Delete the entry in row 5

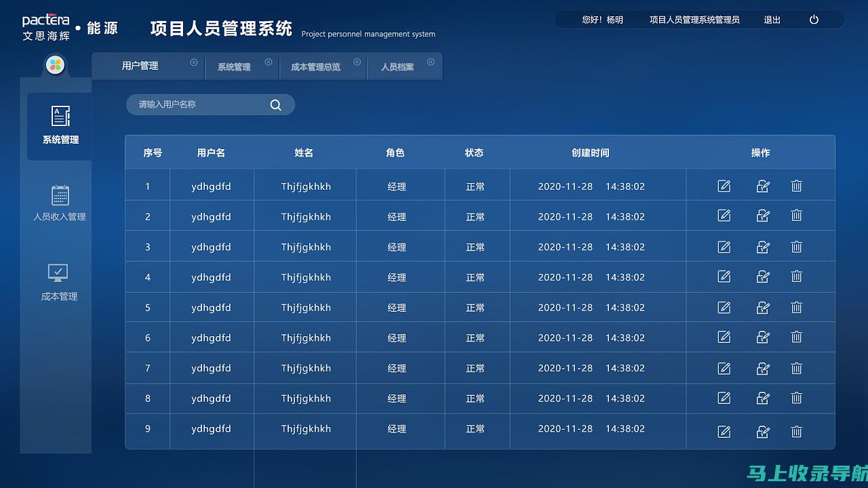796,307
